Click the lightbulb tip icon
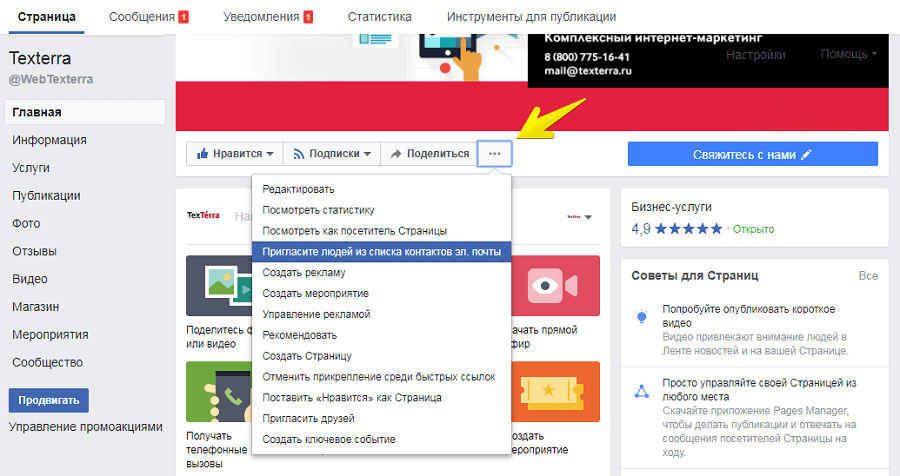 pos(641,316)
